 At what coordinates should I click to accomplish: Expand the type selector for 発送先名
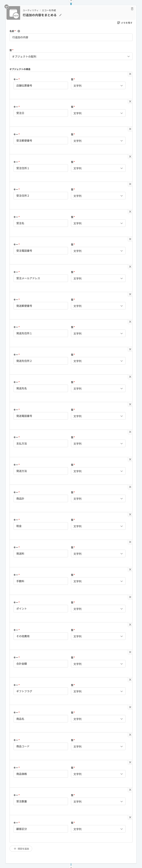(x=98, y=389)
